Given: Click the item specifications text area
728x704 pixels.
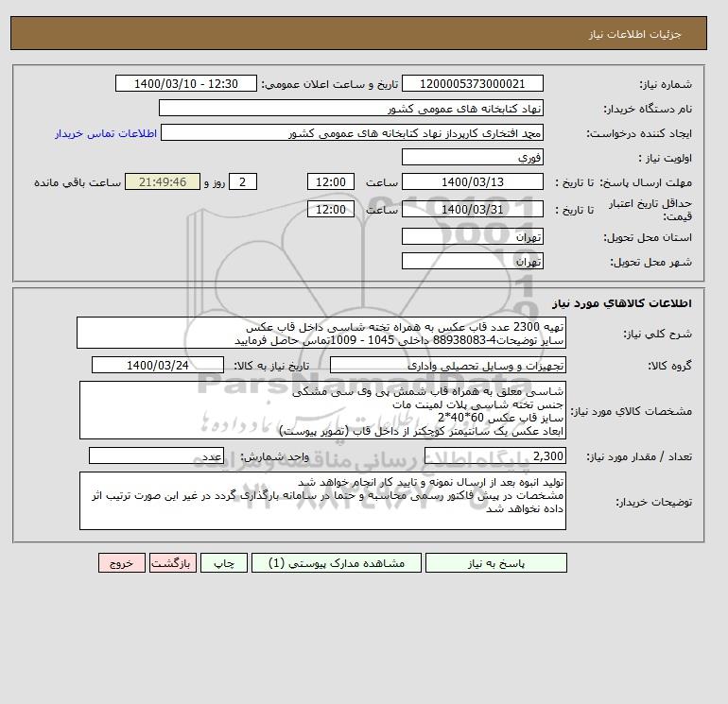Looking at the screenshot, I should 322,411.
